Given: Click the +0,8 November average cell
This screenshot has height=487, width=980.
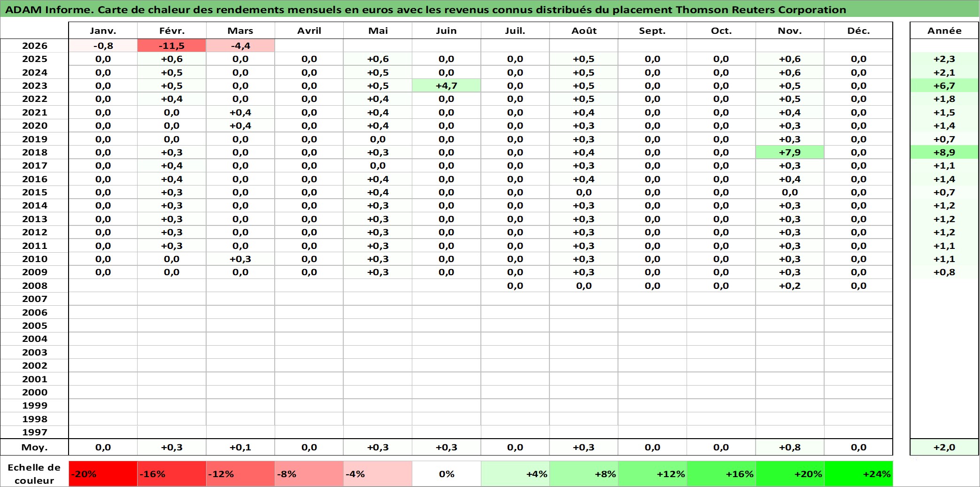Looking at the screenshot, I should 790,447.
